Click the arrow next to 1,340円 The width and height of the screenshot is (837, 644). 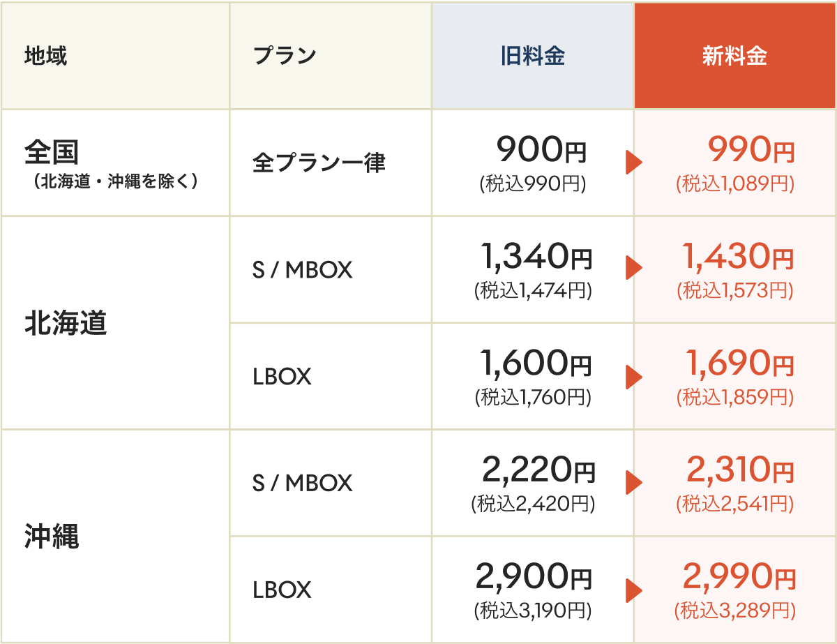point(633,269)
